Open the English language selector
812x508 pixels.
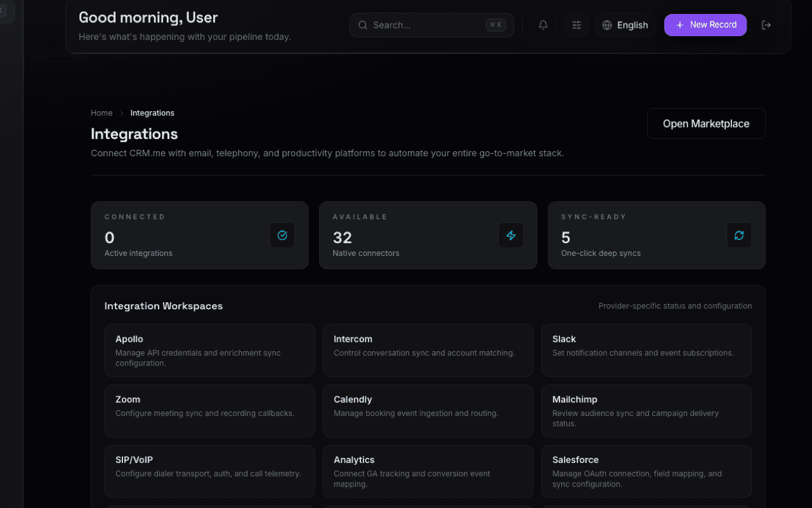pos(631,25)
